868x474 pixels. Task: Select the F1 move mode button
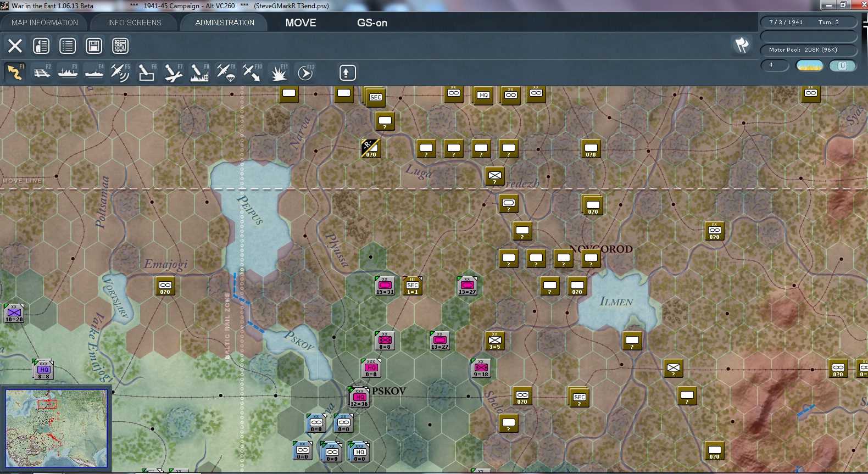pyautogui.click(x=15, y=73)
